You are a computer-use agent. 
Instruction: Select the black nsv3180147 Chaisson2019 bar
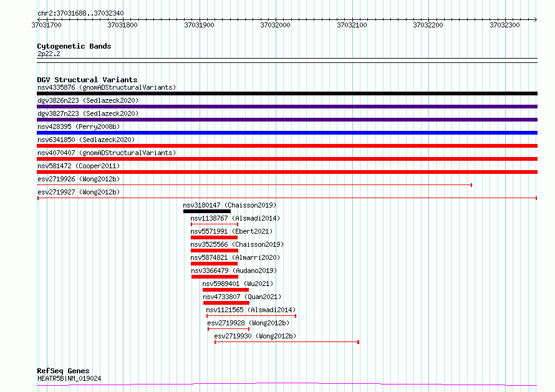point(206,211)
